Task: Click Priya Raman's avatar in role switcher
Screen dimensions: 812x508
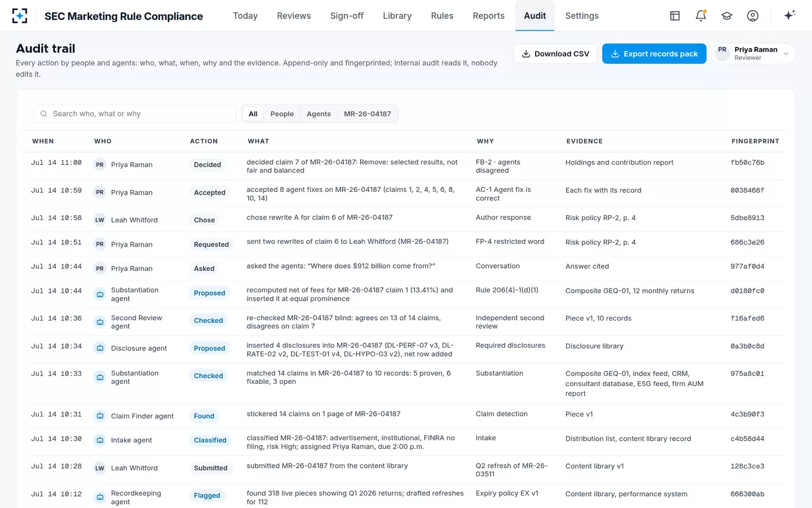Action: (722, 53)
